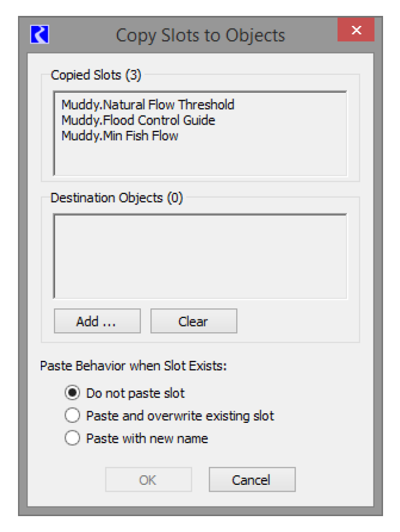Click the 'Copied Slots (3)' group label

[96, 75]
